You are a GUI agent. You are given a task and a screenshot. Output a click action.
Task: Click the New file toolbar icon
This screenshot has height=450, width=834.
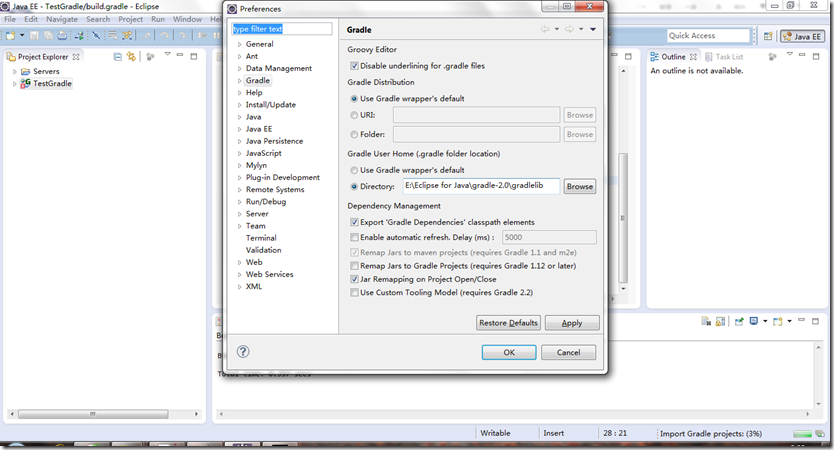pos(10,35)
